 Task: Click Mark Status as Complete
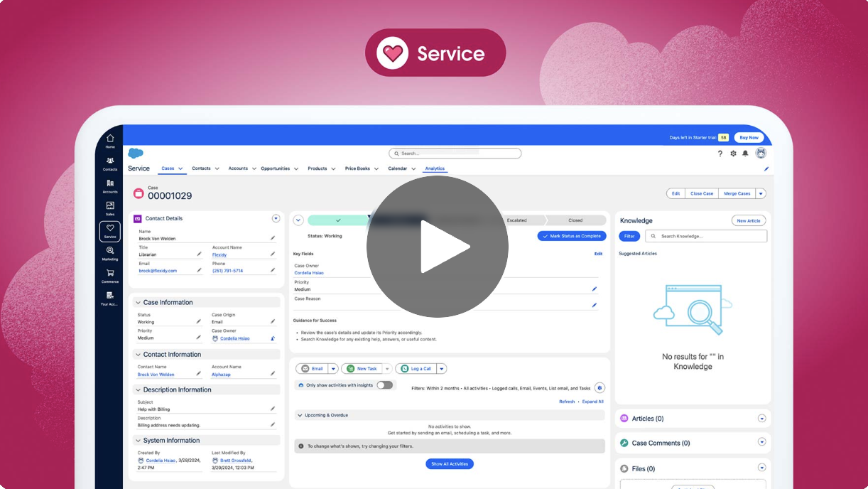pos(572,236)
